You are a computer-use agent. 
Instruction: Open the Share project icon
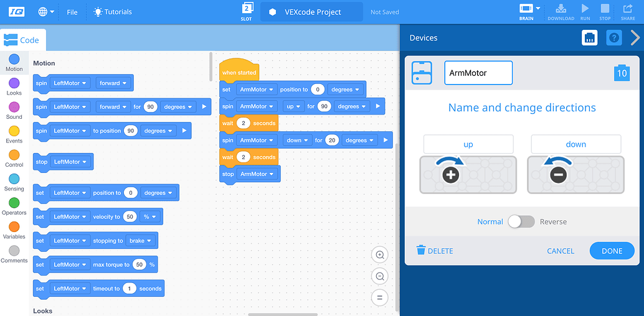(628, 11)
